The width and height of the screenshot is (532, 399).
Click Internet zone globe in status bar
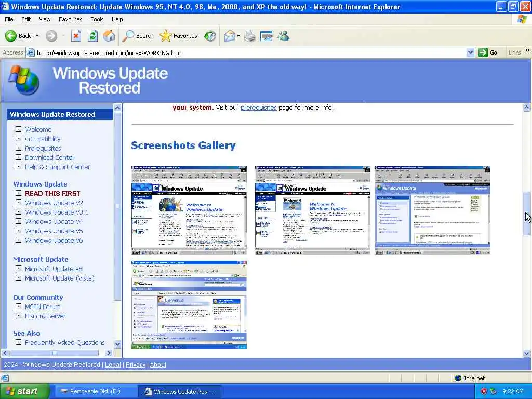tap(458, 378)
